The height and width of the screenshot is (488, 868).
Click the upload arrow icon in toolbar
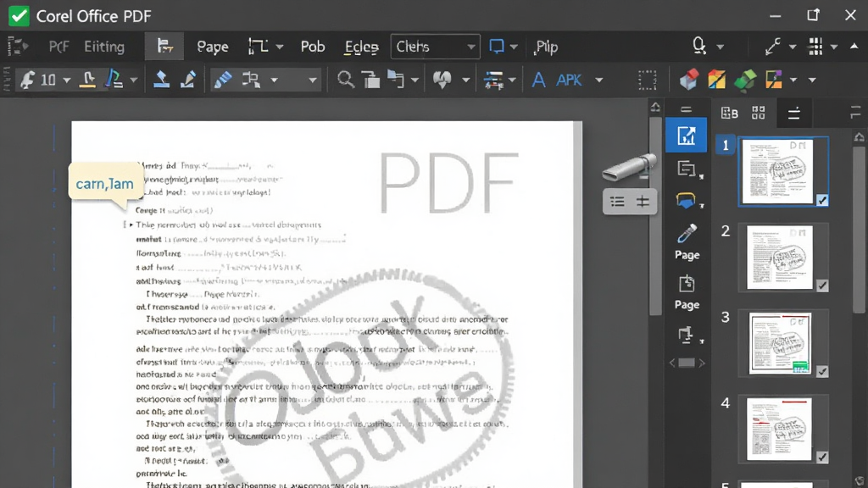(x=161, y=79)
